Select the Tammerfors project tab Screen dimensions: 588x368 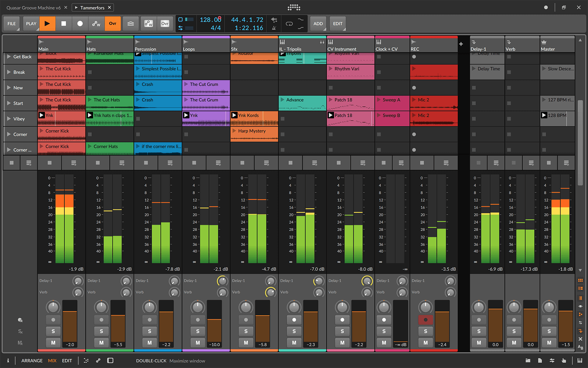coord(92,7)
